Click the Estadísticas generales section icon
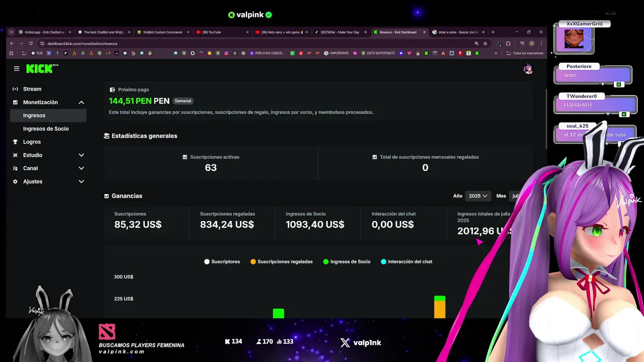644x362 pixels. click(107, 136)
